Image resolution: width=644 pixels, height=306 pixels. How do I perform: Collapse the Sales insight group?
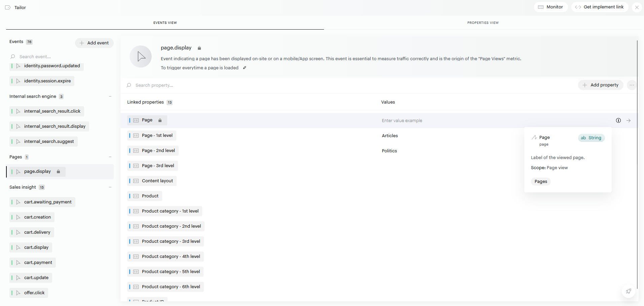click(110, 187)
